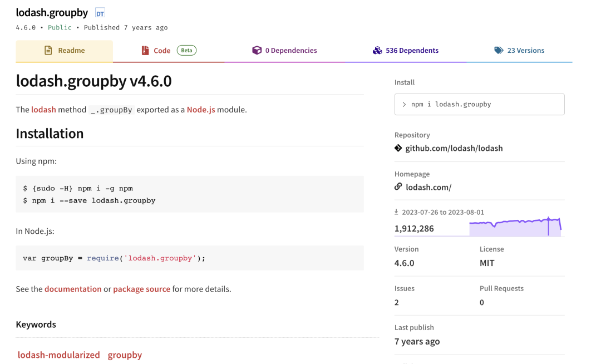Click the {sudo -H} npm i -g npm line
This screenshot has width=601, height=364.
tap(78, 189)
